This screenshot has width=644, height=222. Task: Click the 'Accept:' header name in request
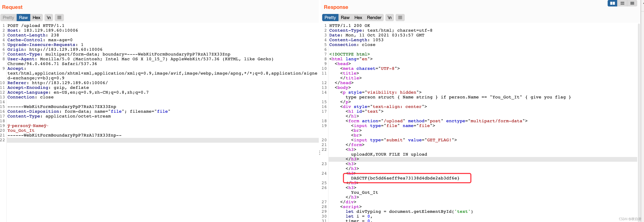click(16, 68)
